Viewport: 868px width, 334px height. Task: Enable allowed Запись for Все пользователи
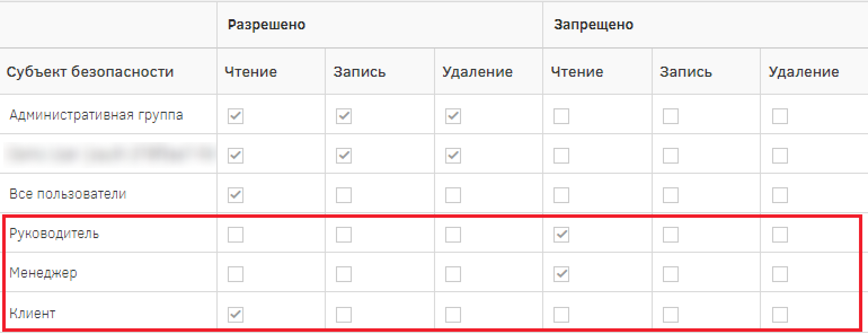(x=344, y=195)
